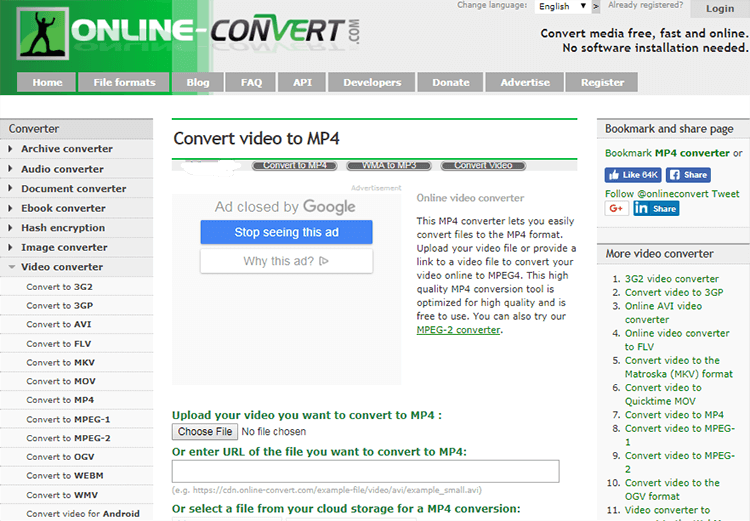Click the Google Plus share icon

coord(616,208)
